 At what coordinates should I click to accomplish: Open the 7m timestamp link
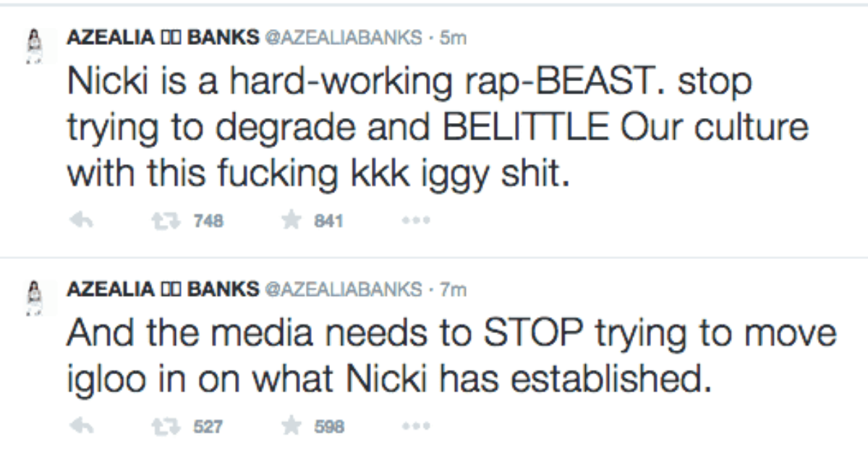click(x=454, y=289)
